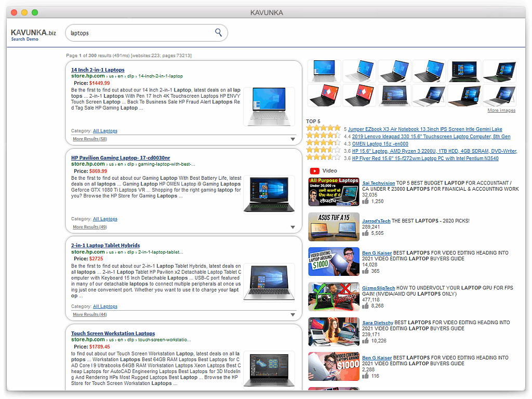This screenshot has height=399, width=532.
Task: Click HP Pavilion Gaming Laptop product image
Action: tap(269, 194)
